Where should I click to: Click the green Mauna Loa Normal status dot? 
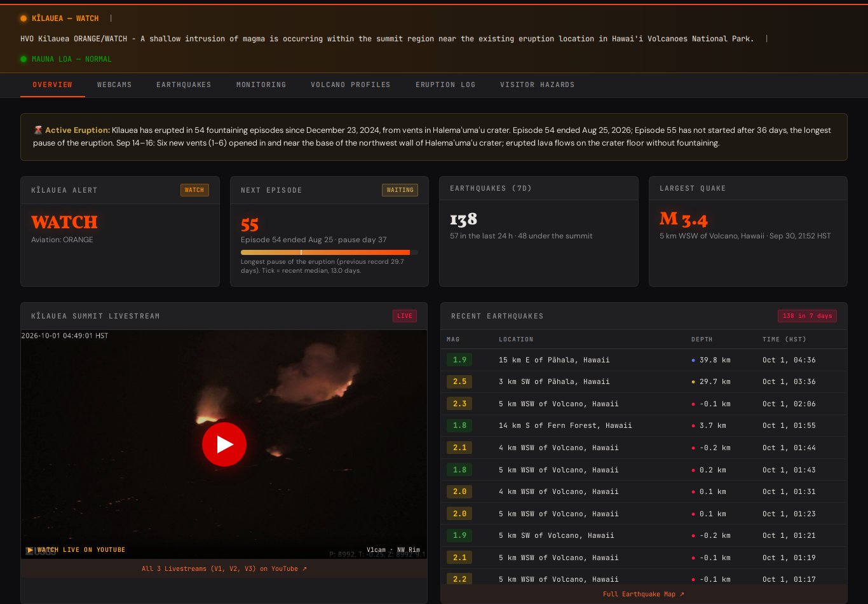(24, 59)
